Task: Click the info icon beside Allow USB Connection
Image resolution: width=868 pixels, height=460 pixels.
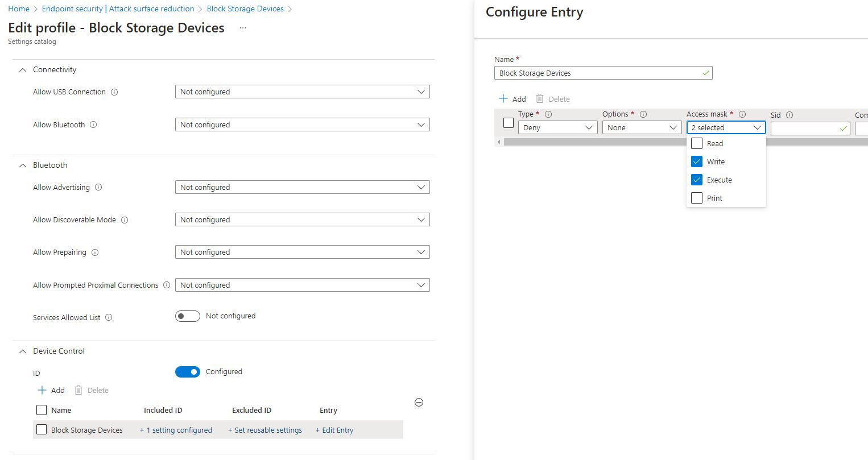Action: 115,92
